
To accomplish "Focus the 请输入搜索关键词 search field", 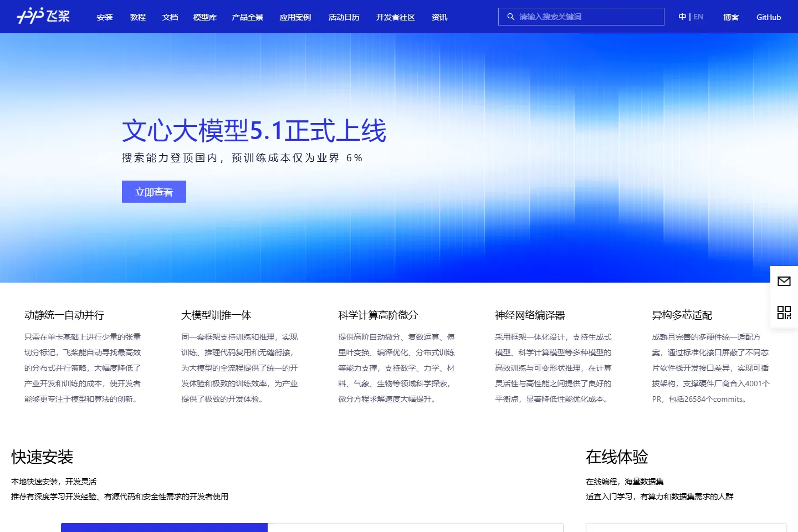I will tap(581, 17).
